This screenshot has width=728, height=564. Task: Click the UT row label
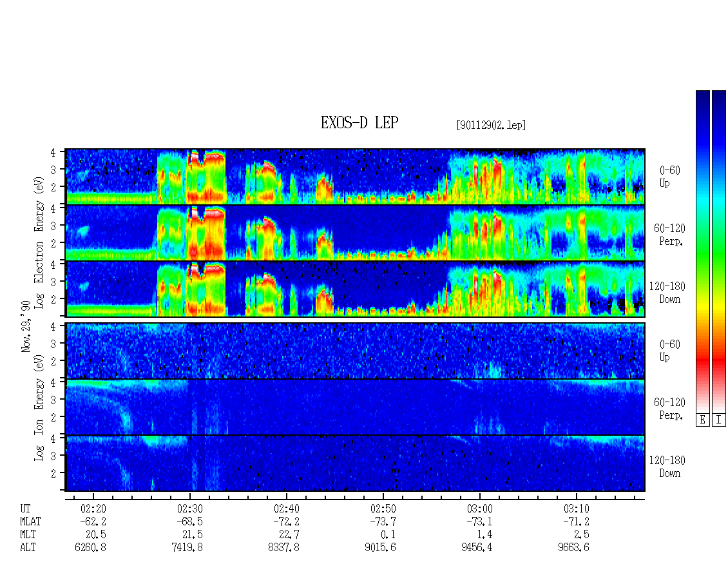tap(26, 509)
